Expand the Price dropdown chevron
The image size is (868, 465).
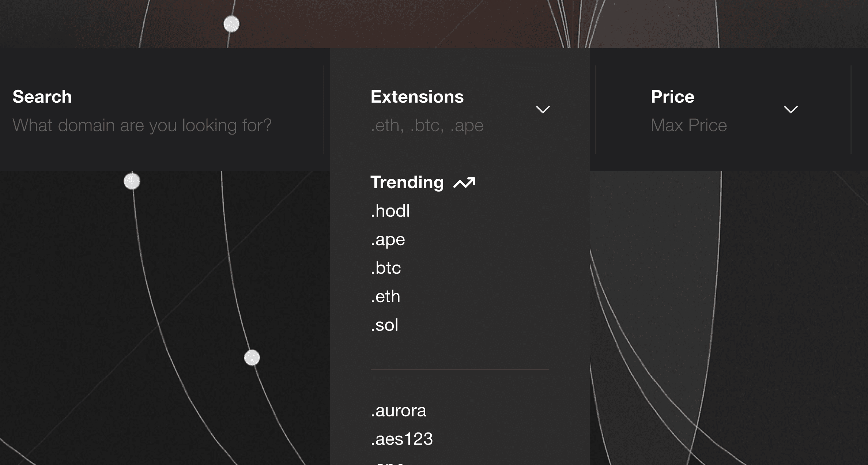tap(790, 109)
